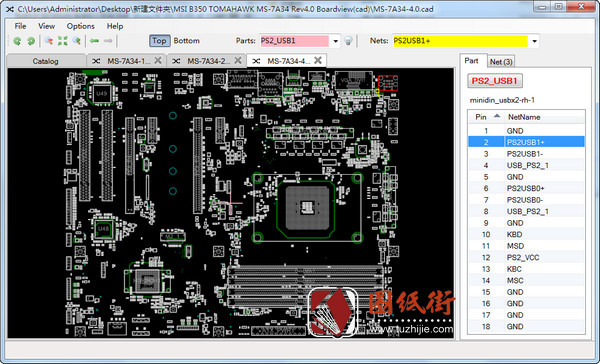Click the U48 chip on the board

[103, 229]
